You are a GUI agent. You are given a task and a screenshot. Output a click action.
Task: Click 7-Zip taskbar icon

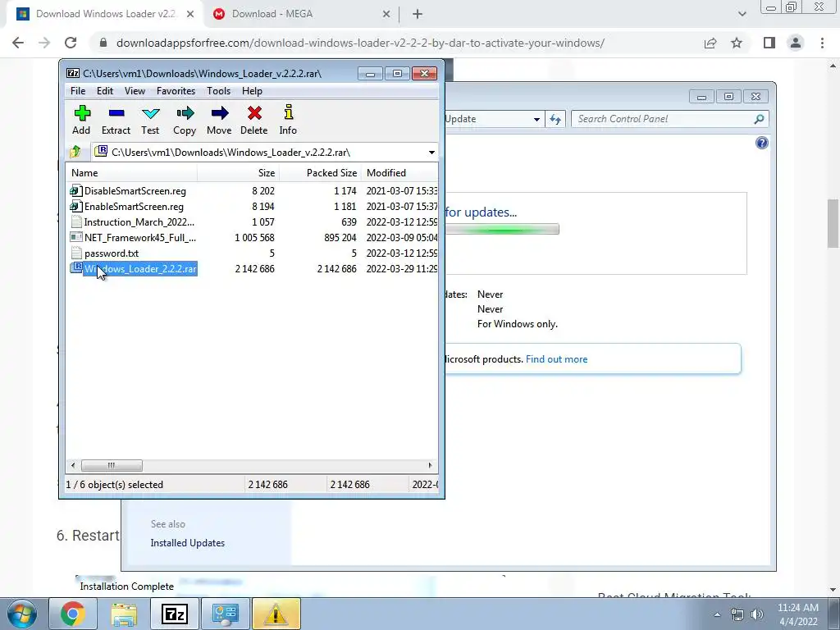coord(174,614)
